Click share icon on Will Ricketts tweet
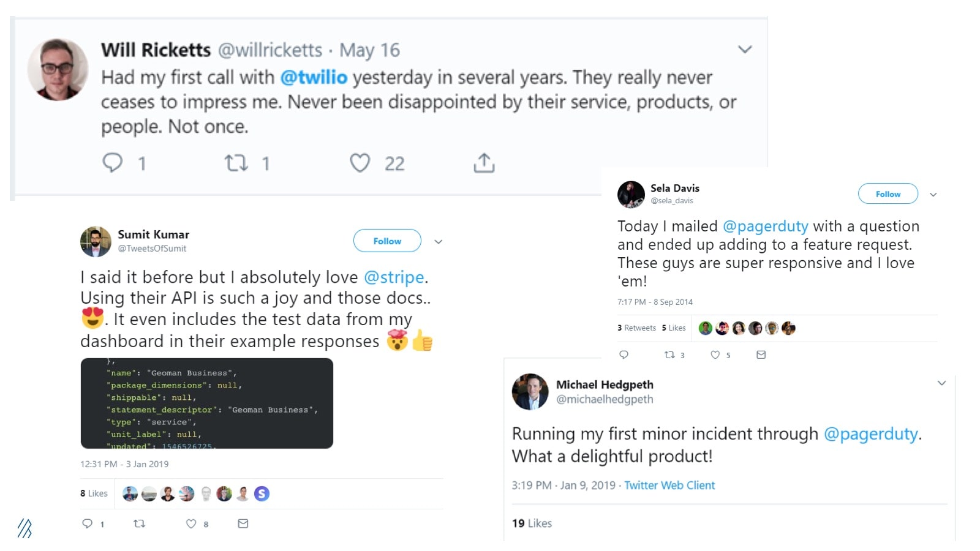This screenshot has width=980, height=551. pyautogui.click(x=484, y=162)
